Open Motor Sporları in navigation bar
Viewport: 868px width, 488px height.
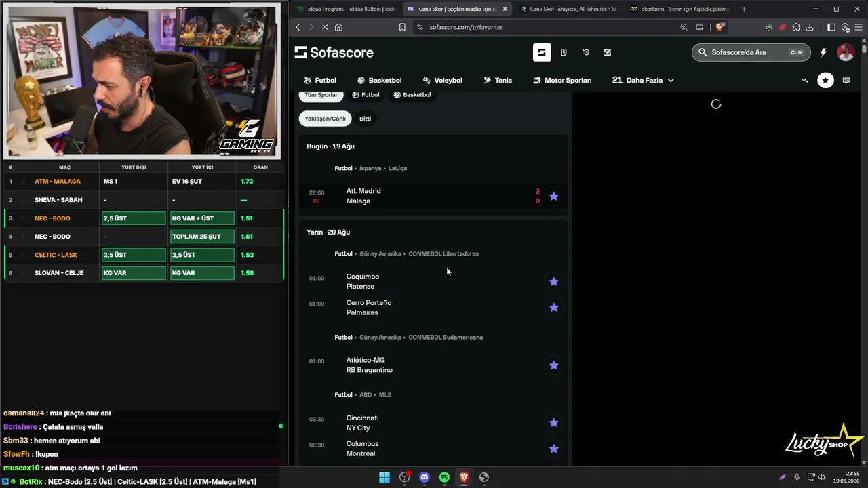click(562, 80)
